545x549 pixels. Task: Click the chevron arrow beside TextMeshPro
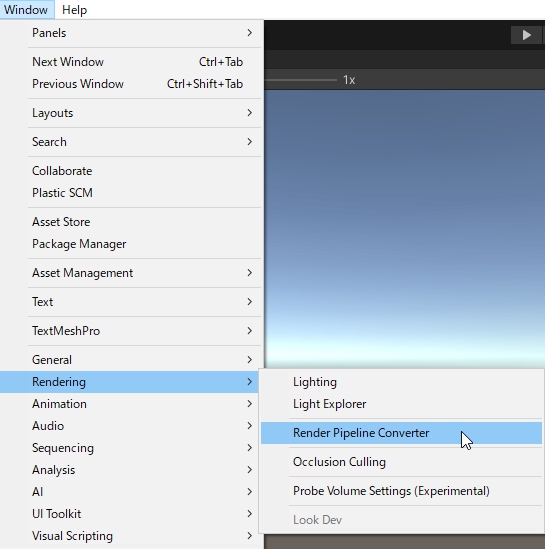point(250,331)
